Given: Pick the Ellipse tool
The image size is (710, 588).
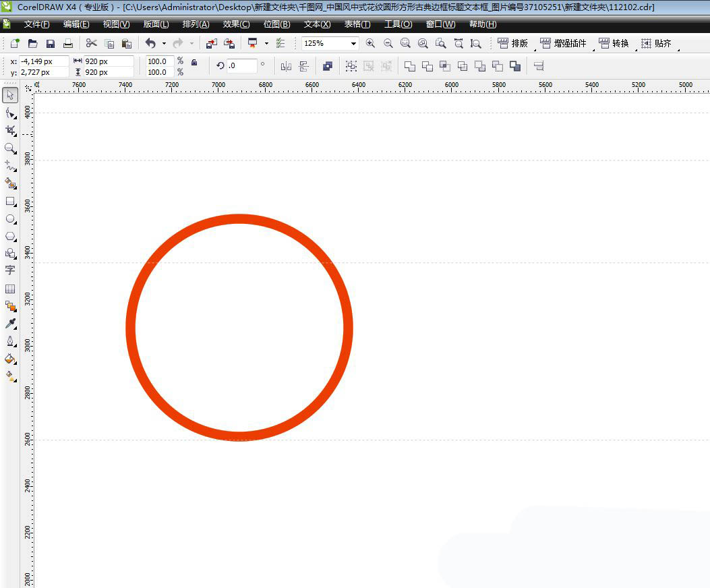Looking at the screenshot, I should point(10,218).
